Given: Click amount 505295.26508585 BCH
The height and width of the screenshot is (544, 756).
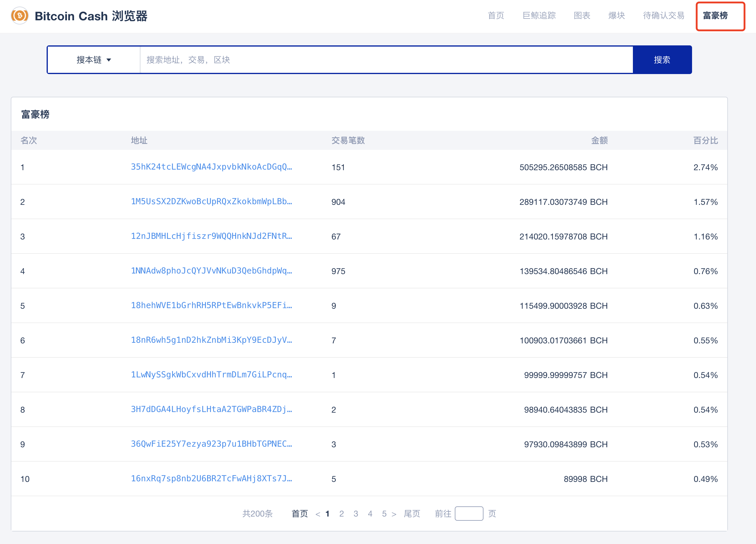Looking at the screenshot, I should [563, 167].
